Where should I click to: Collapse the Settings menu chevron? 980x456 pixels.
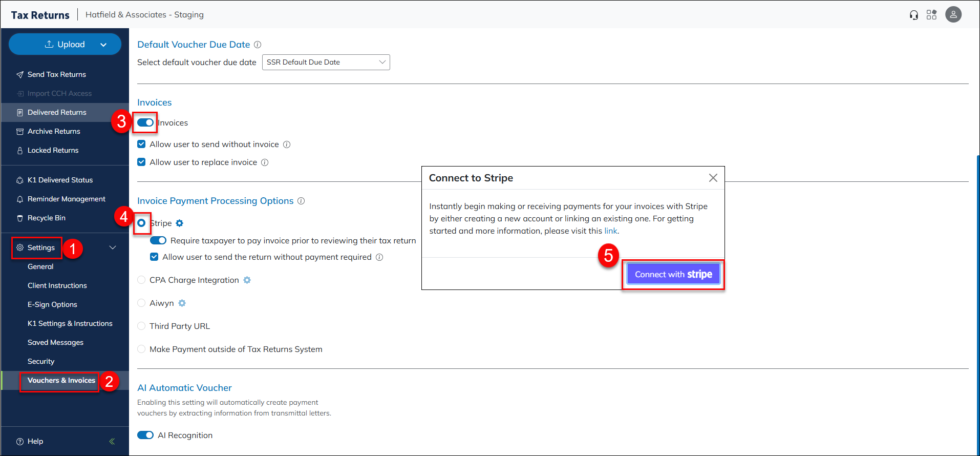[x=113, y=247]
